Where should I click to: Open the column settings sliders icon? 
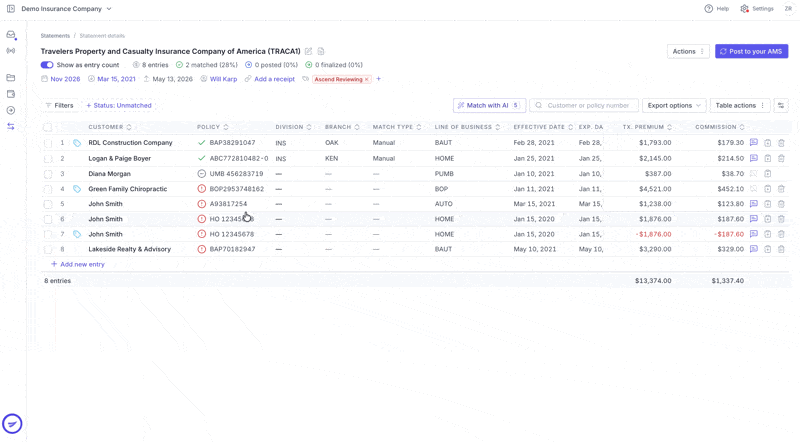pyautogui.click(x=781, y=106)
